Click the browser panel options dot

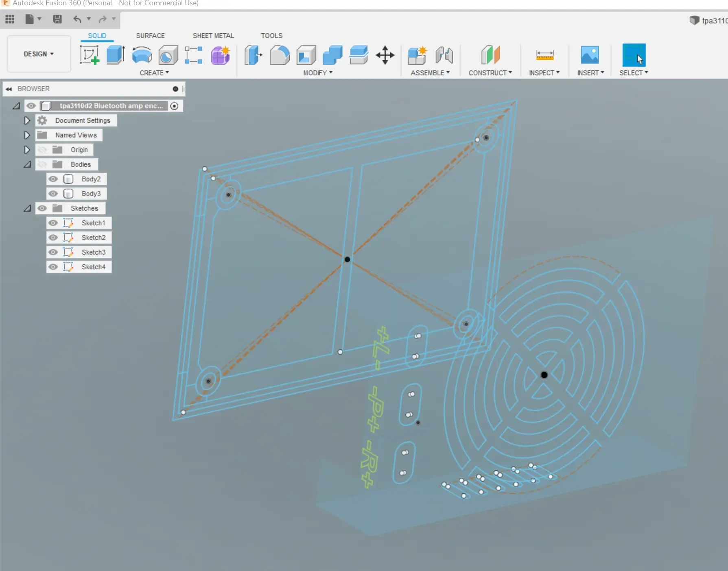[175, 89]
